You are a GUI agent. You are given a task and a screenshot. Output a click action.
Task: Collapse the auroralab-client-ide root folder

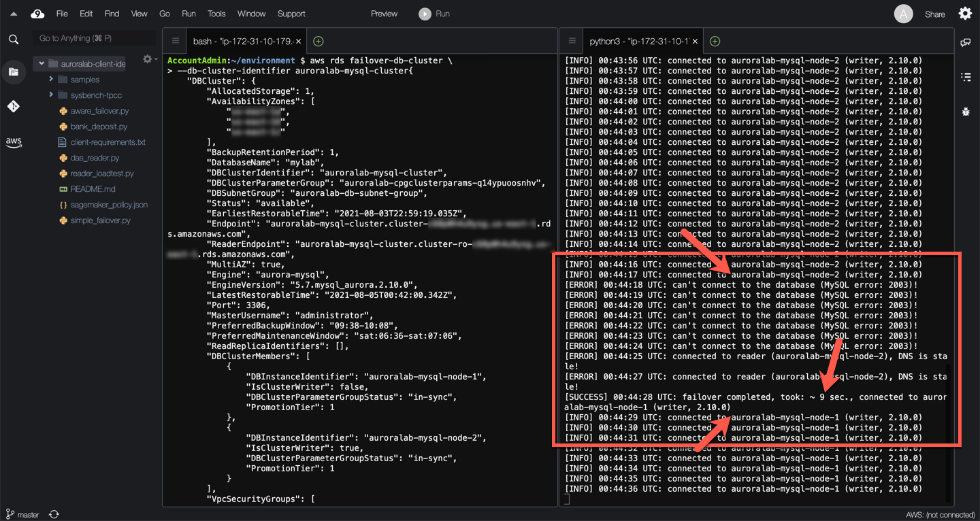[42, 64]
